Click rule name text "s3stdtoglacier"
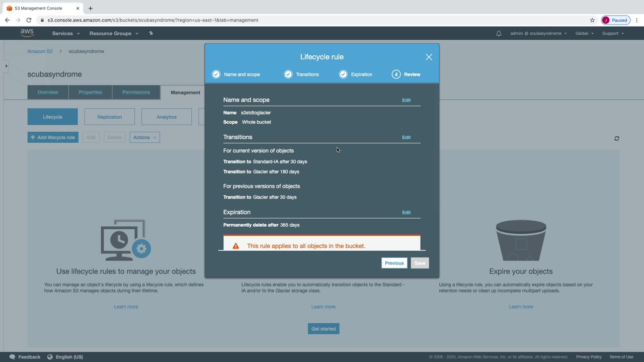This screenshot has width=644, height=362. click(x=256, y=113)
